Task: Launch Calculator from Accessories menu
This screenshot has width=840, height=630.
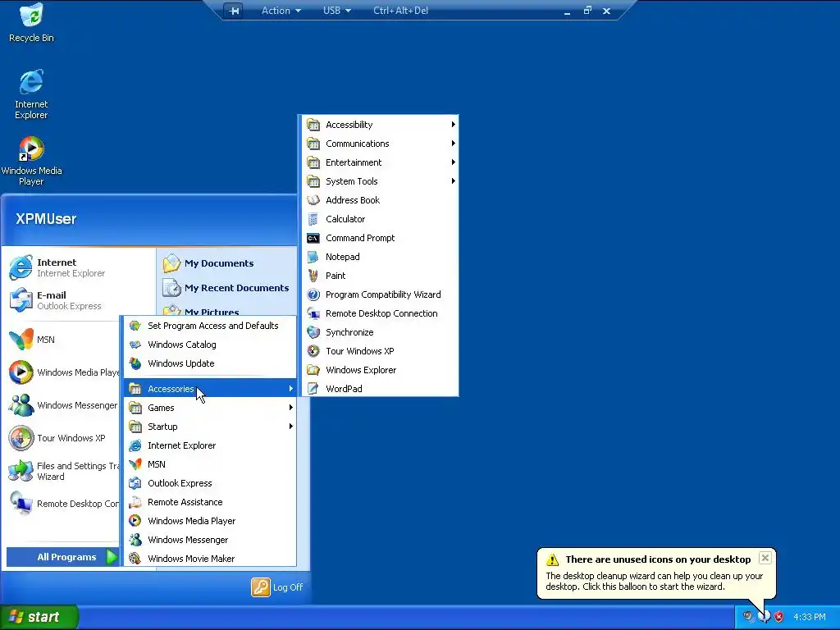Action: tap(379, 219)
